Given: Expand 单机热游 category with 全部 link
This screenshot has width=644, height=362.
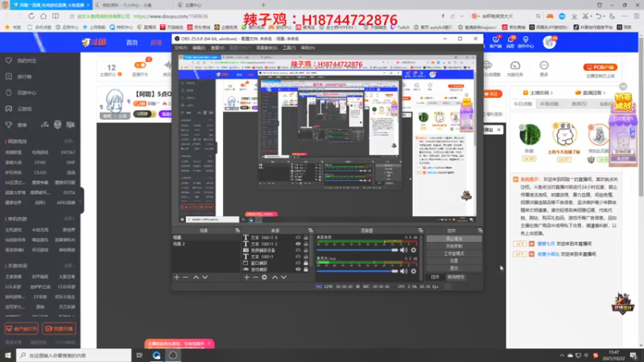Looking at the screenshot, I should [x=68, y=219].
